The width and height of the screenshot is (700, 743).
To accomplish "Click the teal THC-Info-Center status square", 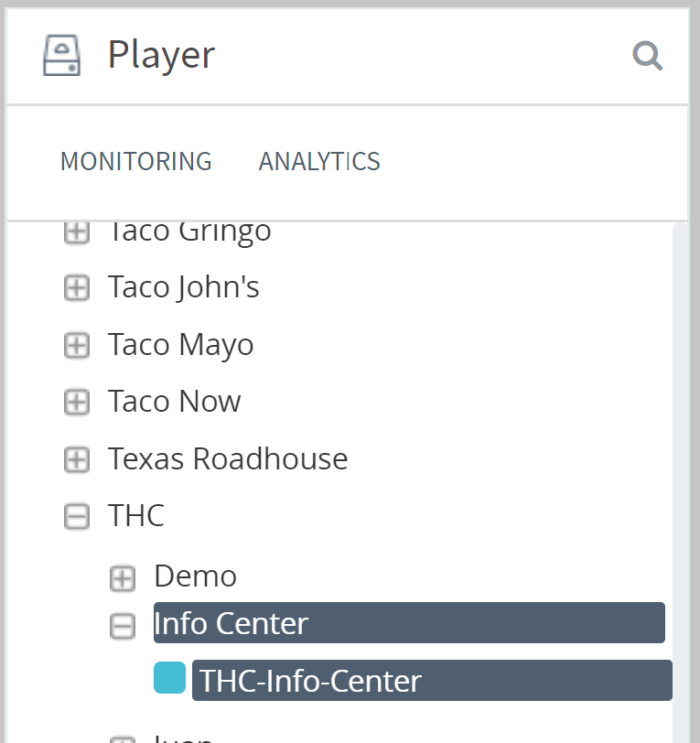I will coord(169,678).
